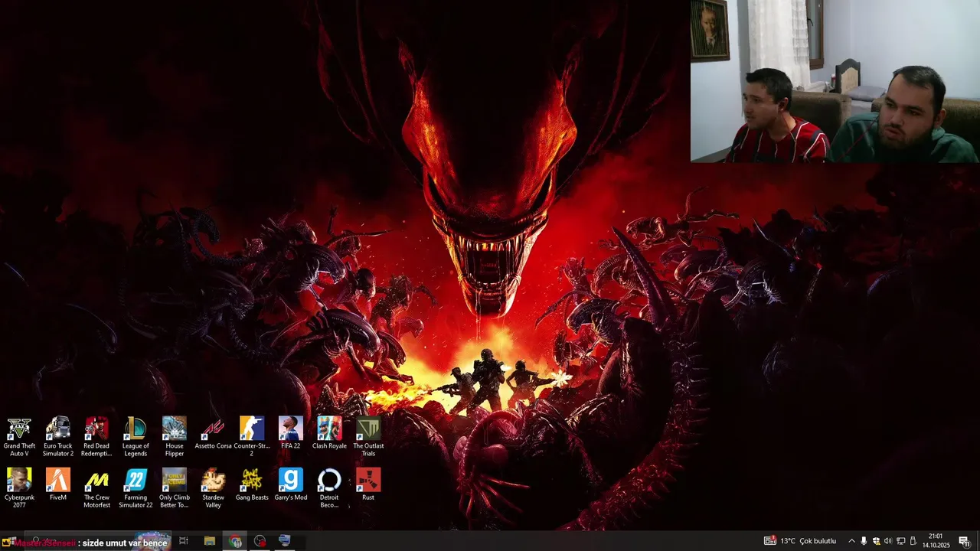Viewport: 980px width, 551px height.
Task: Select the Garry's Mod icon
Action: (x=291, y=484)
